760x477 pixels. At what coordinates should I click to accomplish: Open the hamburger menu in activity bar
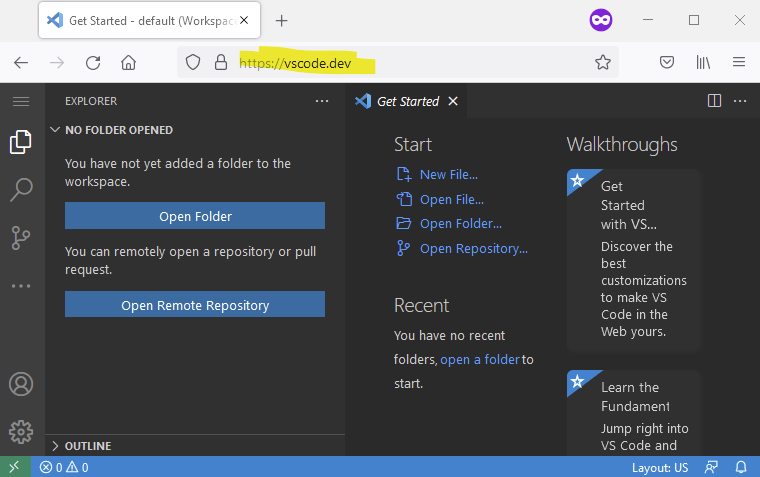point(21,101)
